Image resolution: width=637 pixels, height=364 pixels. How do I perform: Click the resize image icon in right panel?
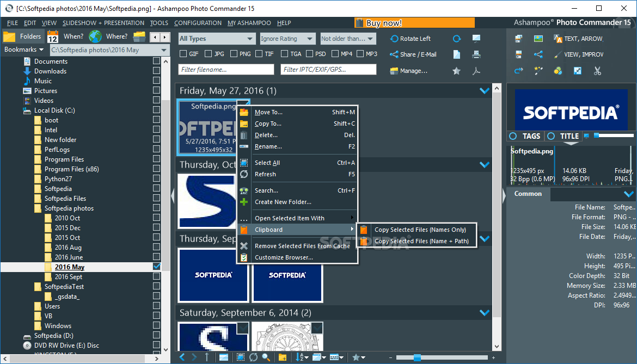(x=577, y=71)
